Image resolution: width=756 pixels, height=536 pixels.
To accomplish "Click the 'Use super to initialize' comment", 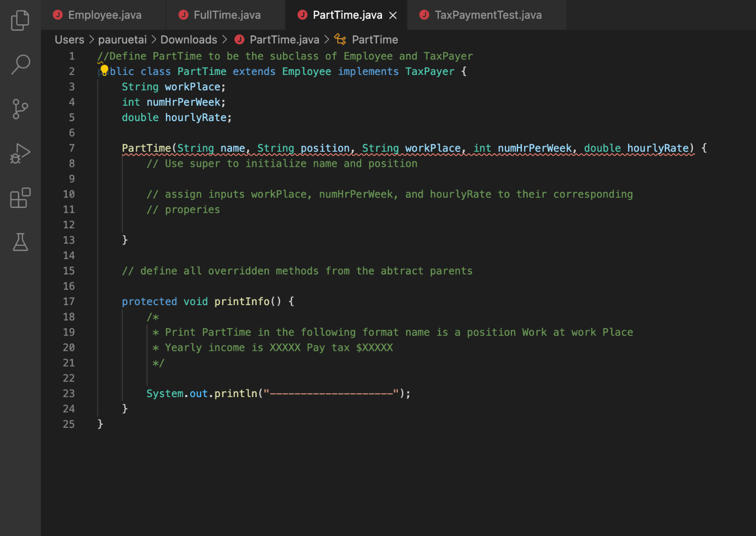I will coord(282,164).
